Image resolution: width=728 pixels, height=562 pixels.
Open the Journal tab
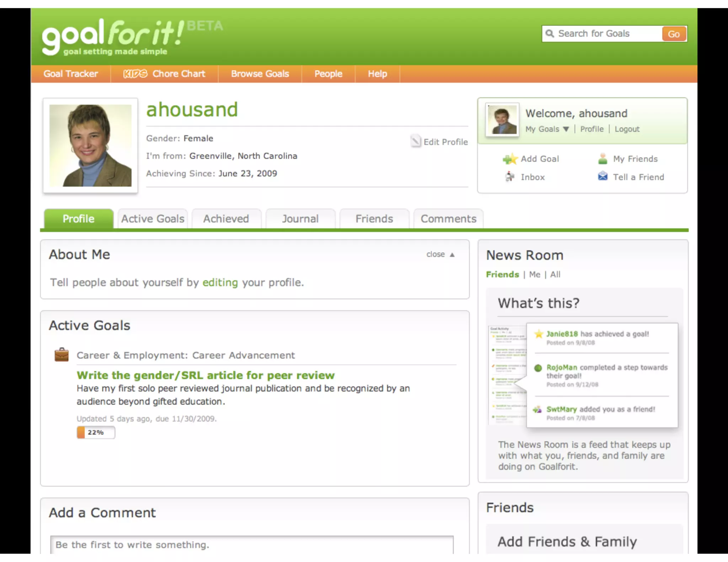pos(300,219)
